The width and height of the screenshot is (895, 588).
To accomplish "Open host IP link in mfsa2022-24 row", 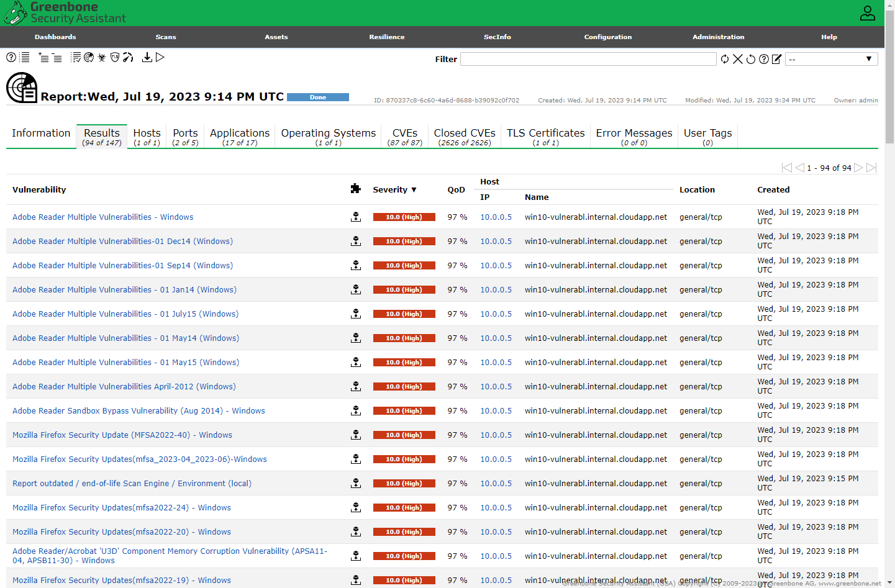I will click(x=496, y=508).
